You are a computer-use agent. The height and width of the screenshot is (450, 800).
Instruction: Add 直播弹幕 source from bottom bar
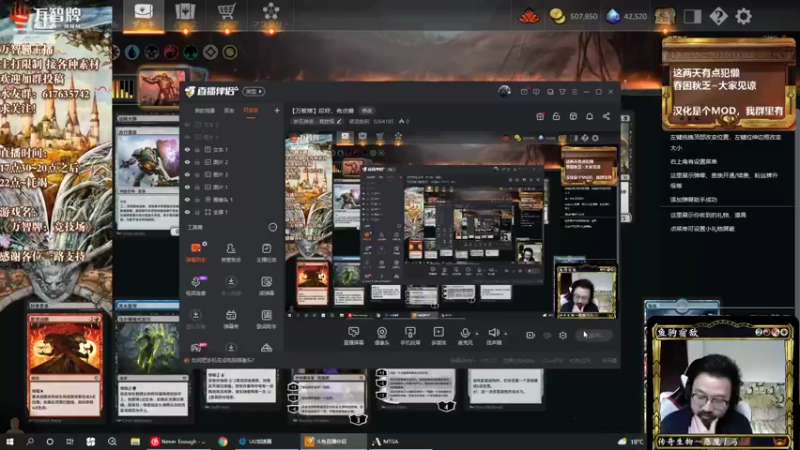[353, 336]
